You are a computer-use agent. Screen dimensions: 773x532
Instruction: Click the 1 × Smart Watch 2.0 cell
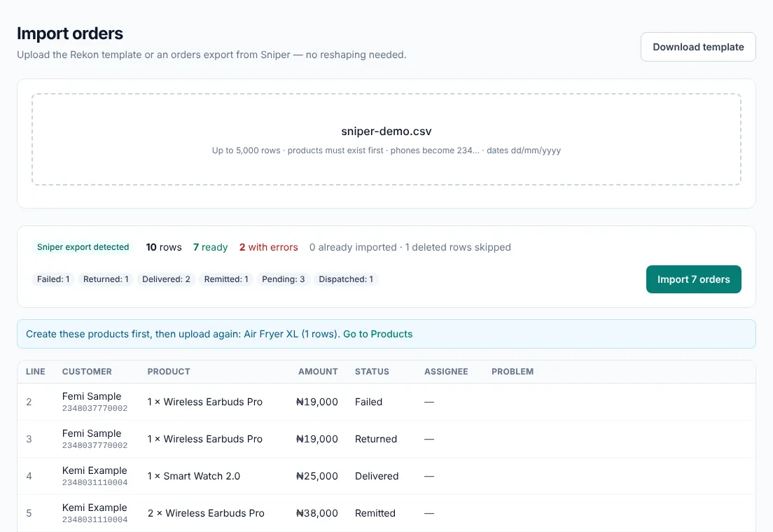pos(194,476)
